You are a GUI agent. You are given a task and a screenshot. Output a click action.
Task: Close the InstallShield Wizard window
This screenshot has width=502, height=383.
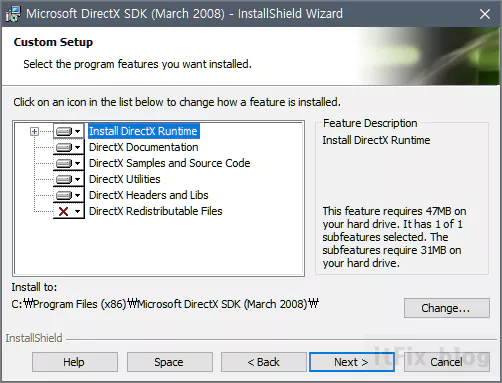click(485, 14)
